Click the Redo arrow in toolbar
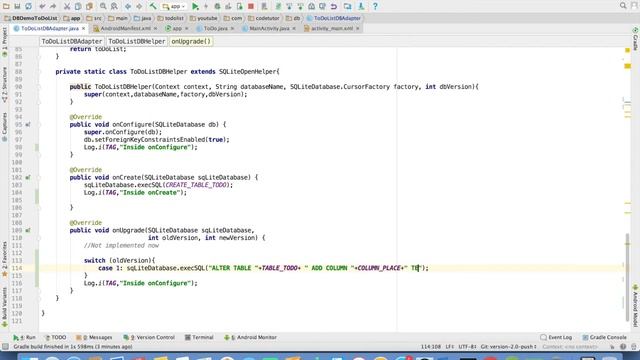 point(53,6)
